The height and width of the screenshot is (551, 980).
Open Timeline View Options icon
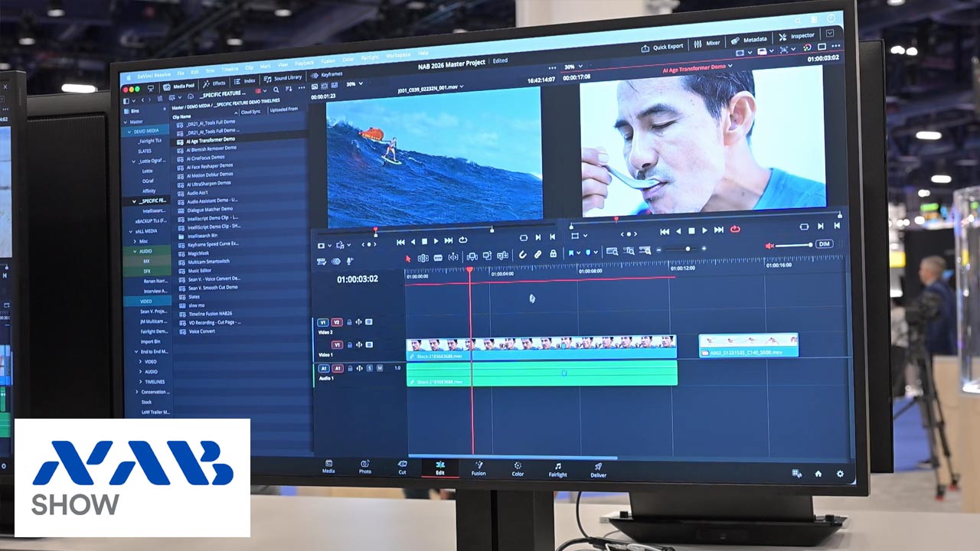pos(322,261)
